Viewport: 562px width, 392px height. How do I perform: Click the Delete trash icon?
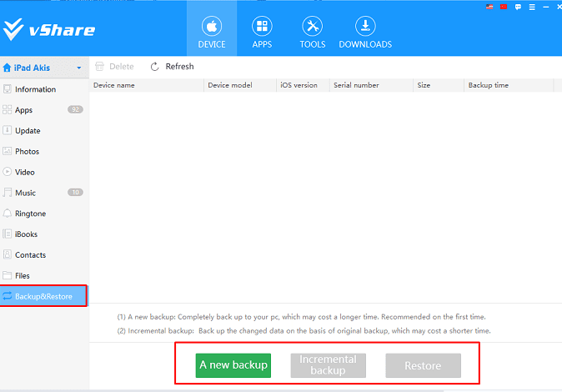(x=99, y=67)
